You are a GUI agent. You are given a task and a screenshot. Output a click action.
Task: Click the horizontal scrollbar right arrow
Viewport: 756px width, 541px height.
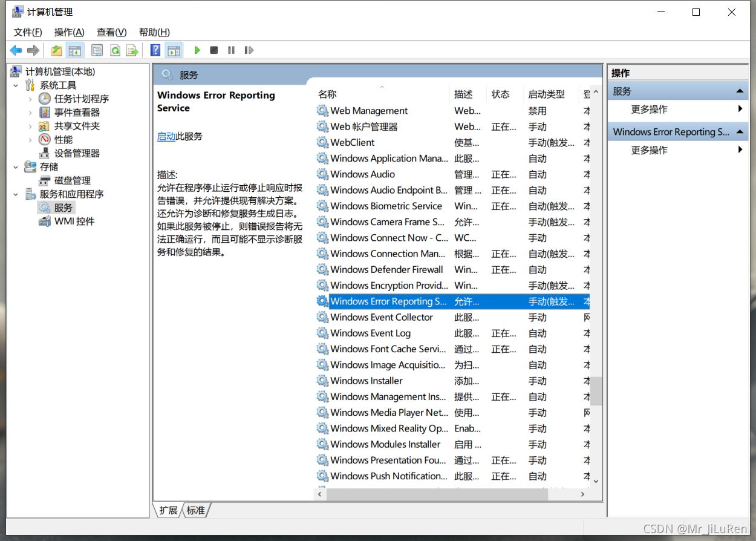point(583,494)
